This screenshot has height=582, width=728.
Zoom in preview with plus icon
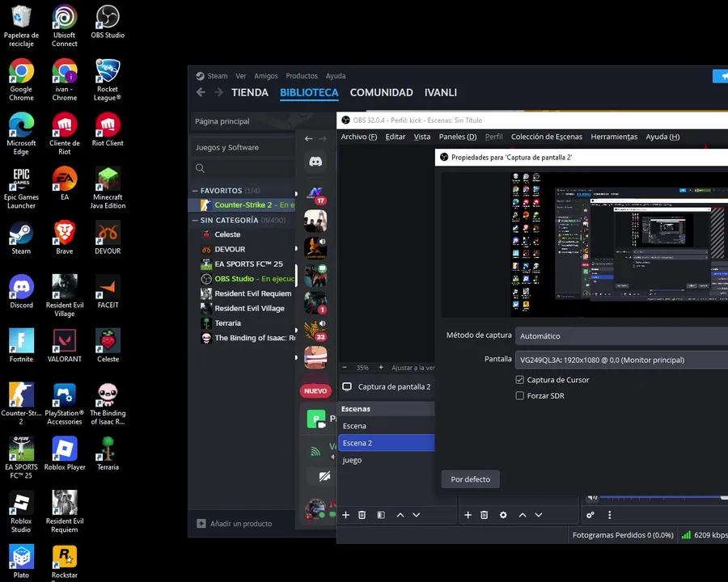[381, 367]
